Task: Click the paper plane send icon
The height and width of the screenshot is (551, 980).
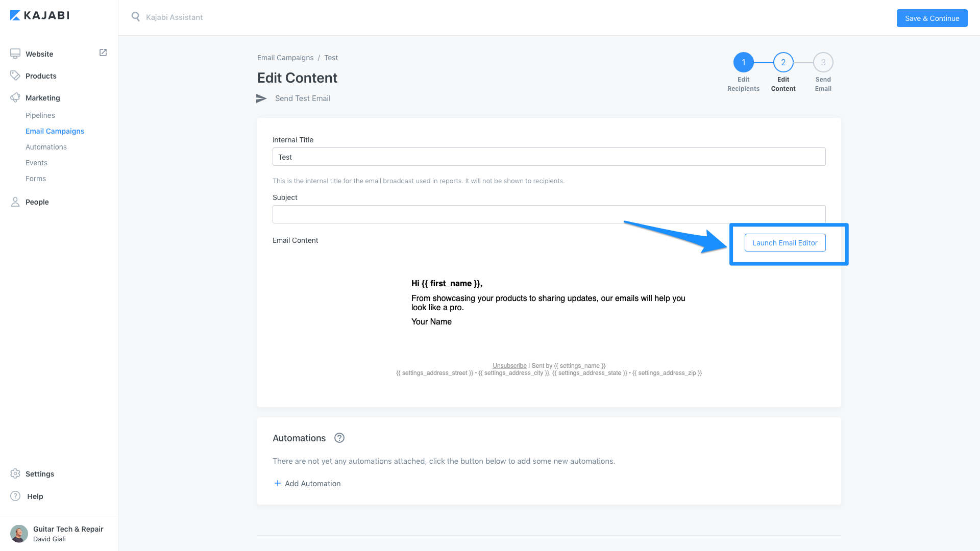Action: (x=261, y=98)
